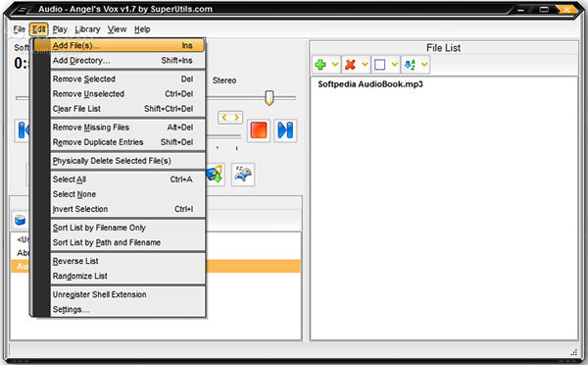
Task: Click the music note bookmark icon
Action: [x=216, y=175]
